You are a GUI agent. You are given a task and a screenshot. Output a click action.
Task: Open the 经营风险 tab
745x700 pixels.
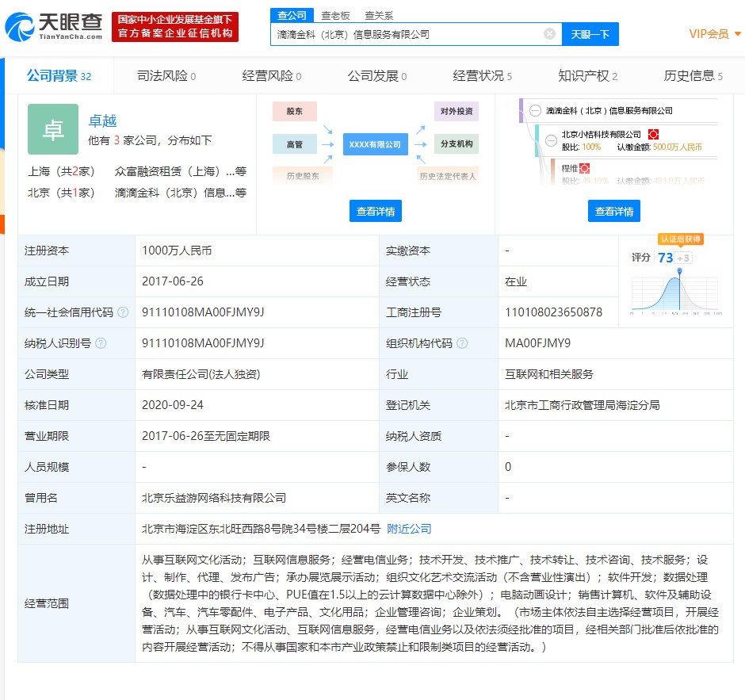[x=271, y=75]
